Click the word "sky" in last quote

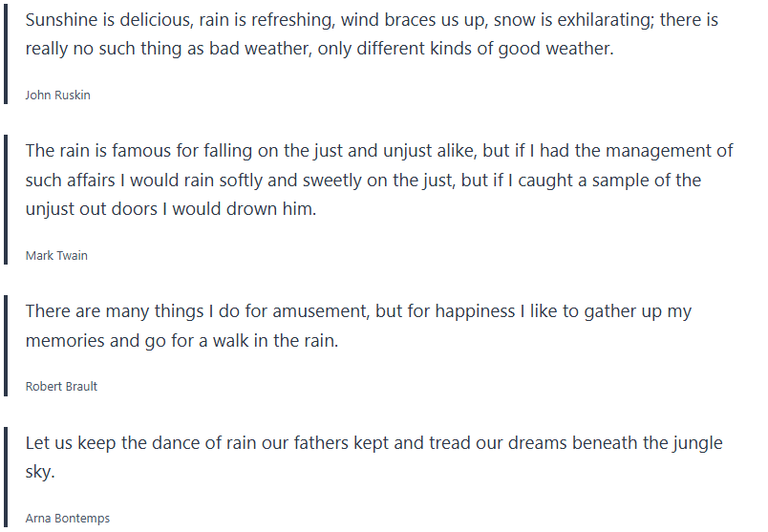(x=38, y=472)
